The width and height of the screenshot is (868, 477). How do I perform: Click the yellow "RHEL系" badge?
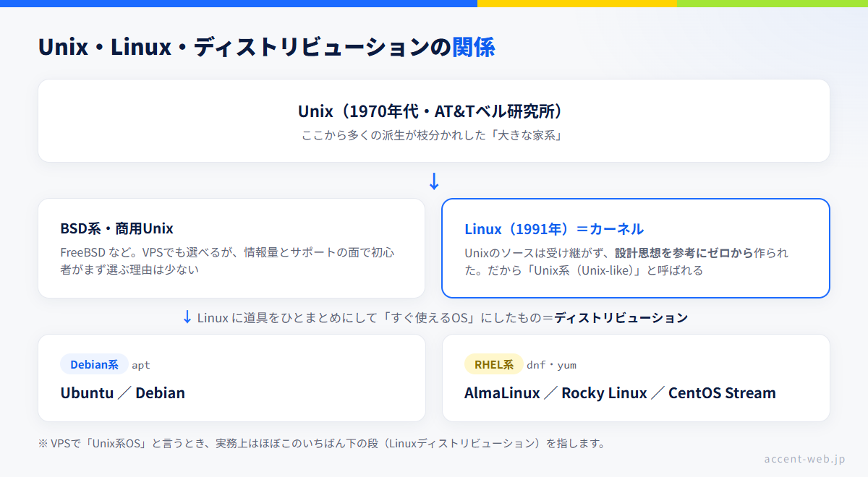pos(494,364)
